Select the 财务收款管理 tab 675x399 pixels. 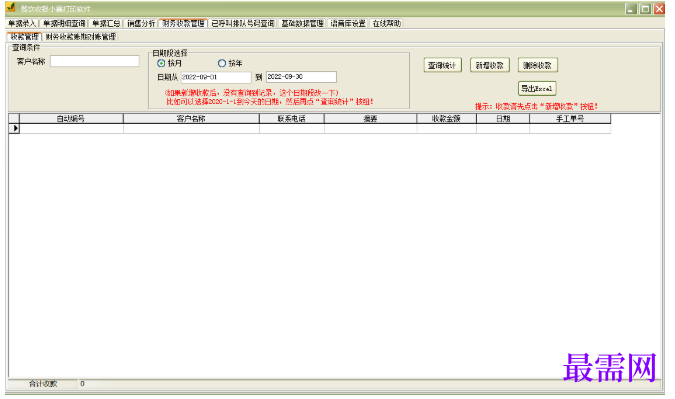[x=183, y=23]
